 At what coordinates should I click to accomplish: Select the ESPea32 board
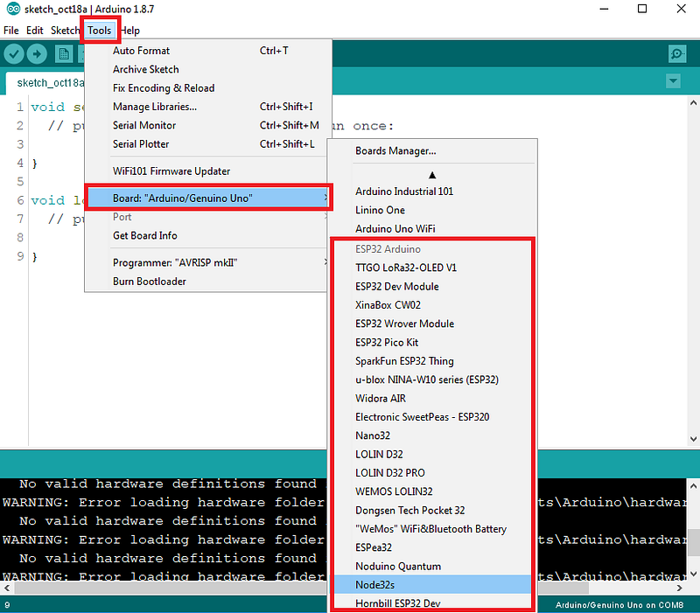click(x=432, y=548)
